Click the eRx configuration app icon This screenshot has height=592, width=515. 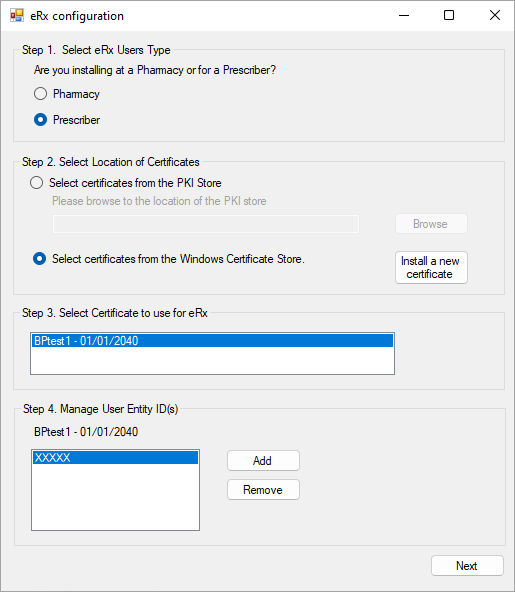17,15
